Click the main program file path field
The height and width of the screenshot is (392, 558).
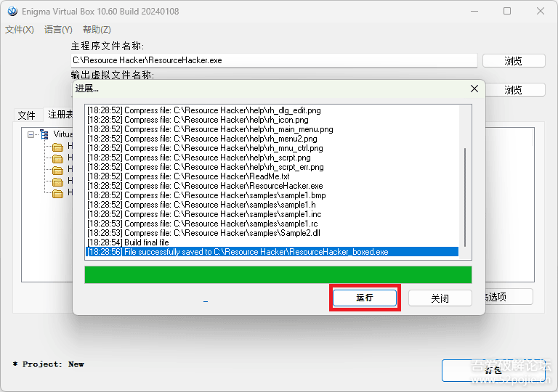274,60
